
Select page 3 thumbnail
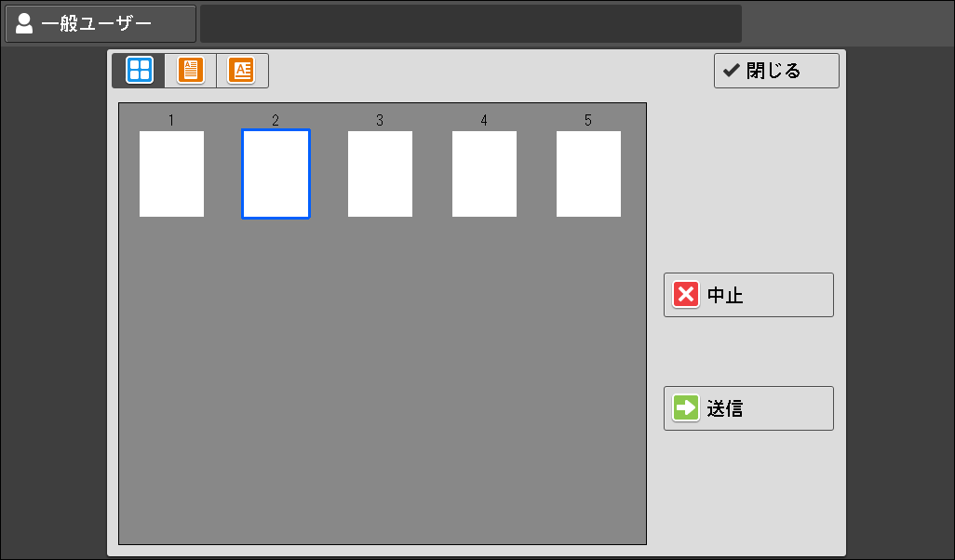[380, 174]
